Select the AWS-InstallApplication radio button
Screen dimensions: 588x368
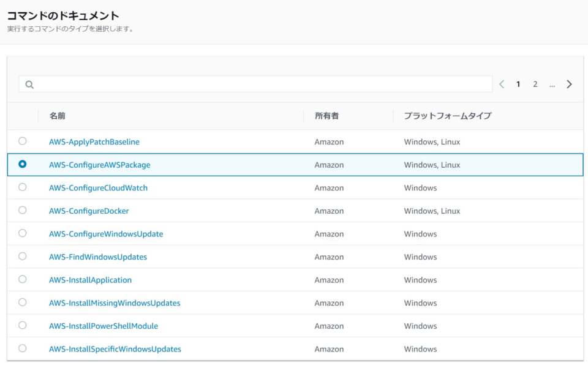click(x=23, y=279)
